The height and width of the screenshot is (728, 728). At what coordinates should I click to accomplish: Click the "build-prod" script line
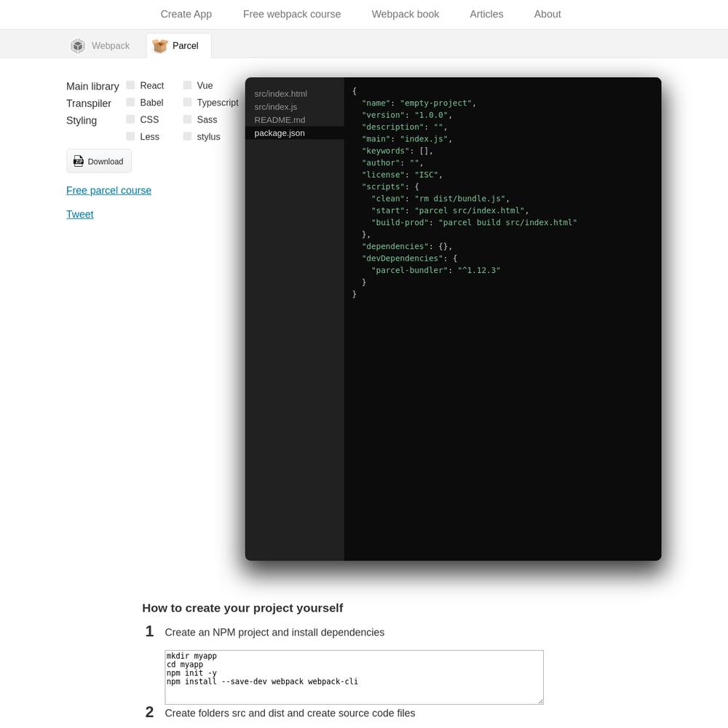click(474, 222)
